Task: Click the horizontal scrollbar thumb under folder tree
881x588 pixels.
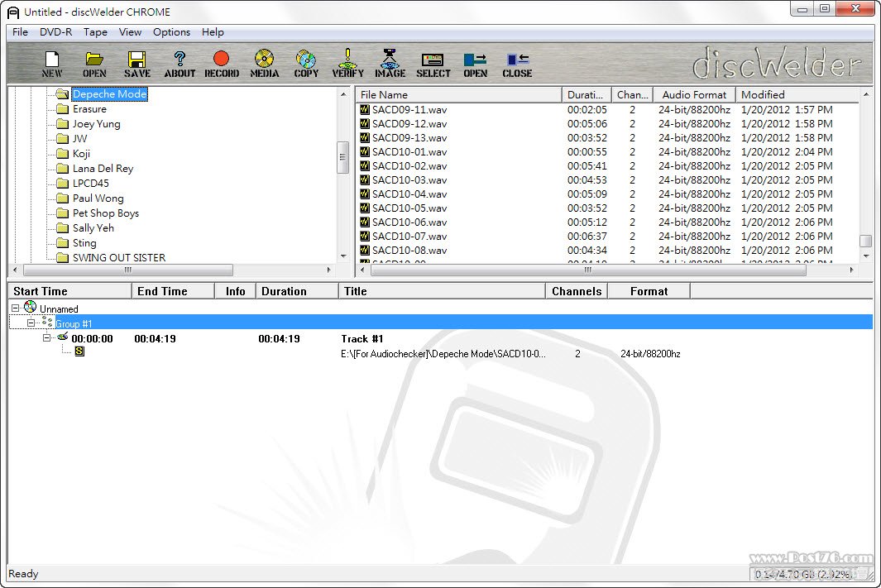Action: [128, 270]
